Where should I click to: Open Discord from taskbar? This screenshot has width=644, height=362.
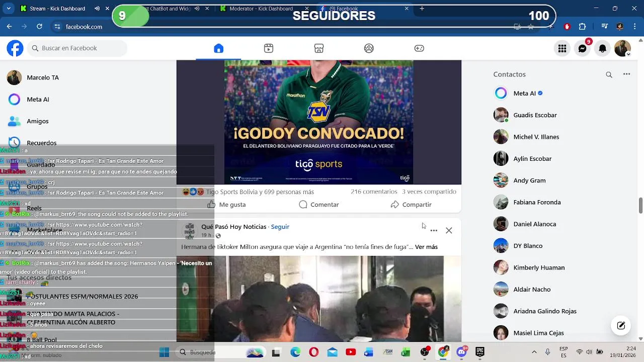pyautogui.click(x=461, y=352)
